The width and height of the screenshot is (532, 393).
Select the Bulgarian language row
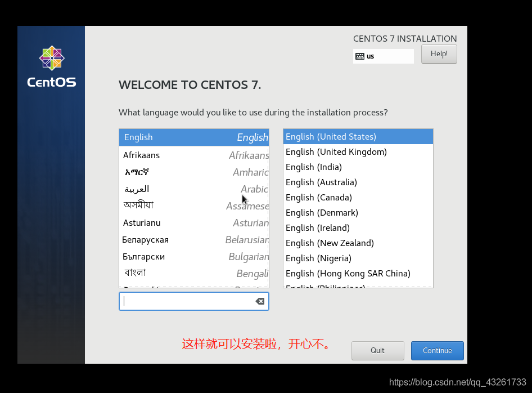coord(193,257)
